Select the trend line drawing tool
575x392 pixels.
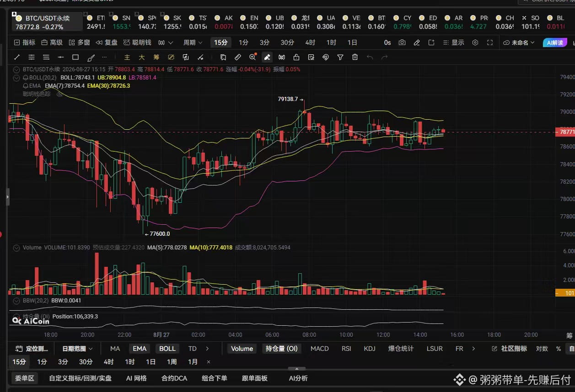17,58
